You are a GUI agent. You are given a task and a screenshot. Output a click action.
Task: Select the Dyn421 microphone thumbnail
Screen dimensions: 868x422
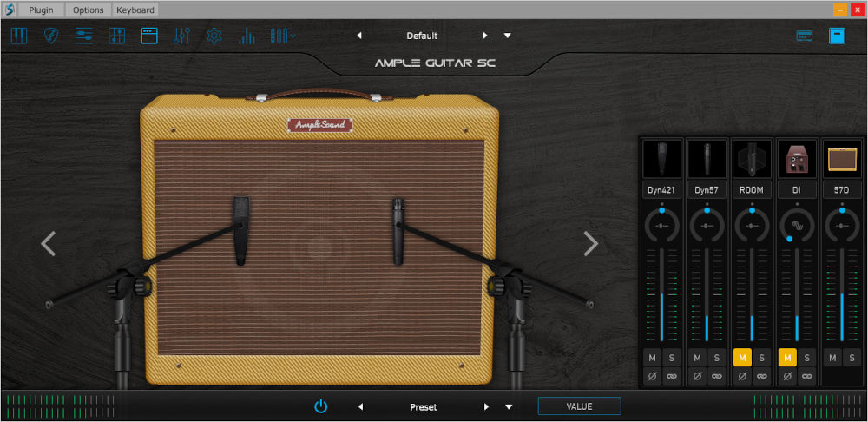pyautogui.click(x=662, y=159)
